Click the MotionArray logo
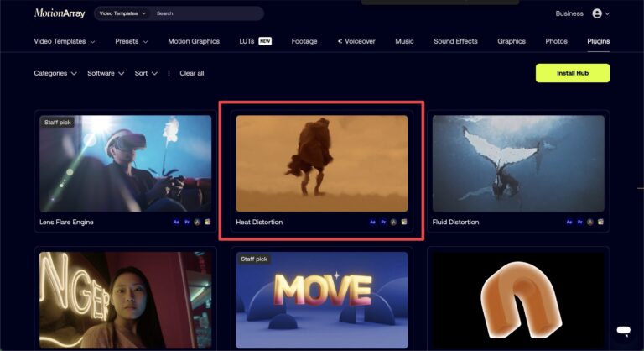Viewport: 644px width, 351px height. click(x=59, y=13)
